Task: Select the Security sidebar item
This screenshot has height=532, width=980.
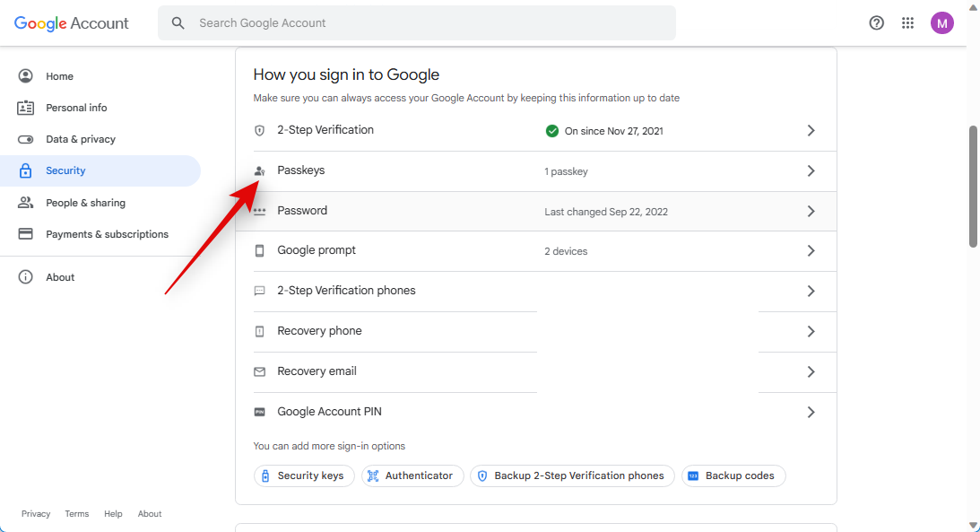Action: click(100, 170)
